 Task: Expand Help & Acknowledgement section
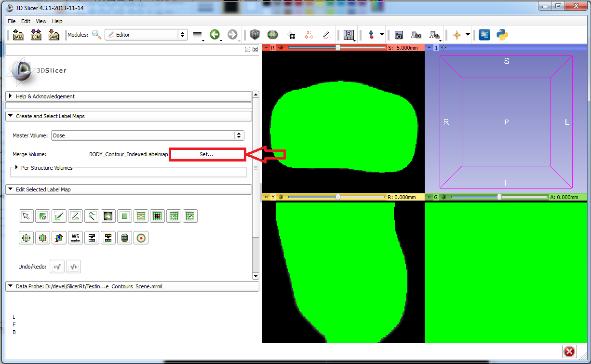(10, 96)
